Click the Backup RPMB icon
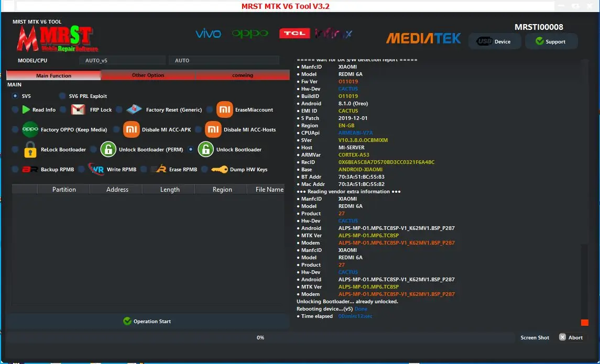The width and height of the screenshot is (600, 364). (x=30, y=169)
